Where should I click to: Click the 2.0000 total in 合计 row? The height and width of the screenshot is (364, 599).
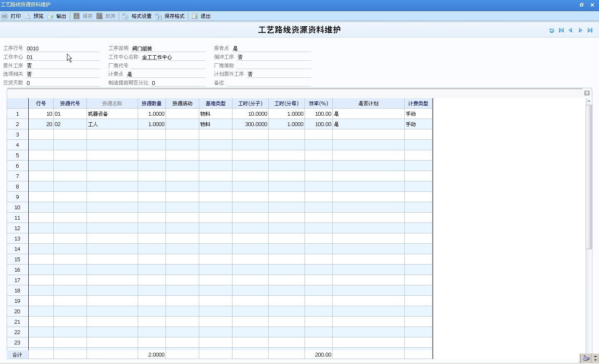(152, 355)
